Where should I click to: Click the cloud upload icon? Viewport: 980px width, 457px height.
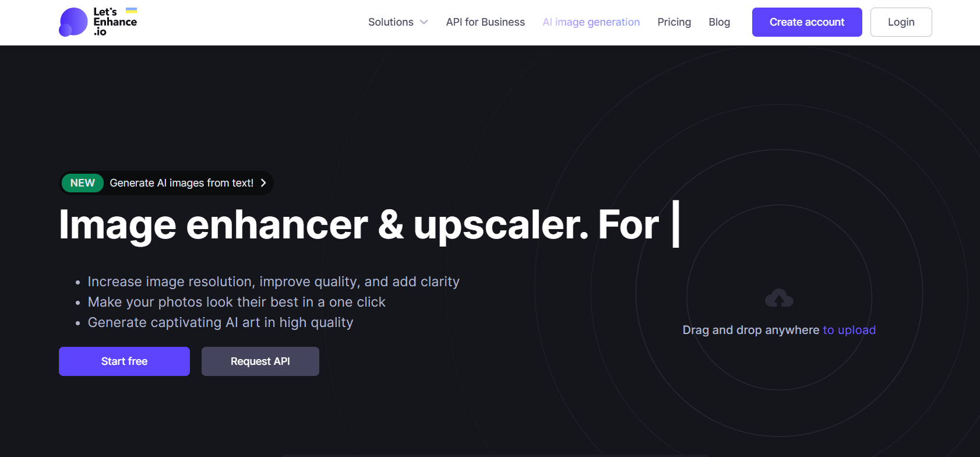[779, 298]
